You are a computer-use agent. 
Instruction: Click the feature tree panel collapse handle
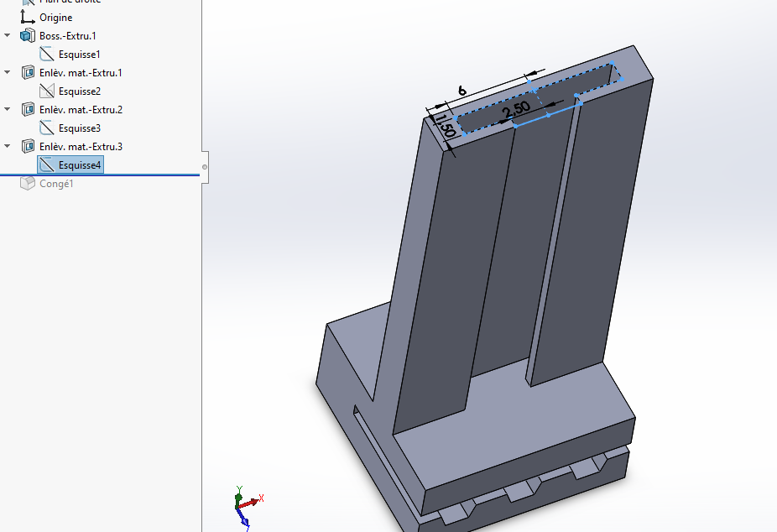[x=204, y=166]
